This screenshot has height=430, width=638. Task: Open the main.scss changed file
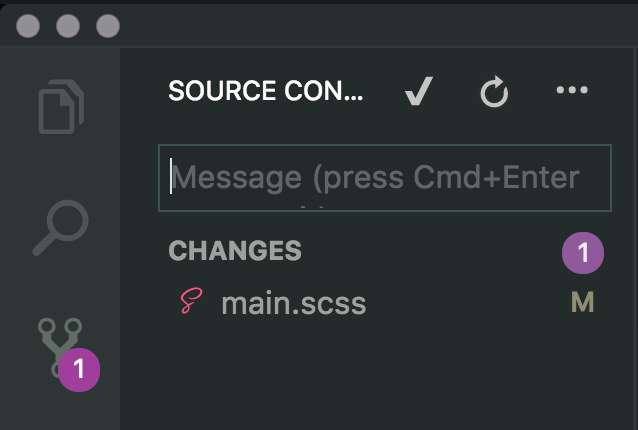click(x=293, y=303)
